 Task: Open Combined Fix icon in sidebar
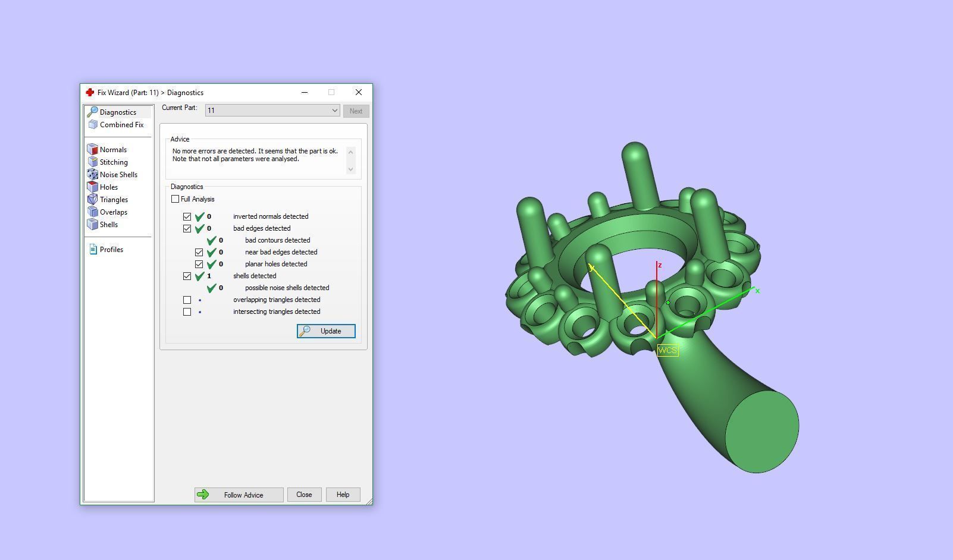click(x=93, y=125)
